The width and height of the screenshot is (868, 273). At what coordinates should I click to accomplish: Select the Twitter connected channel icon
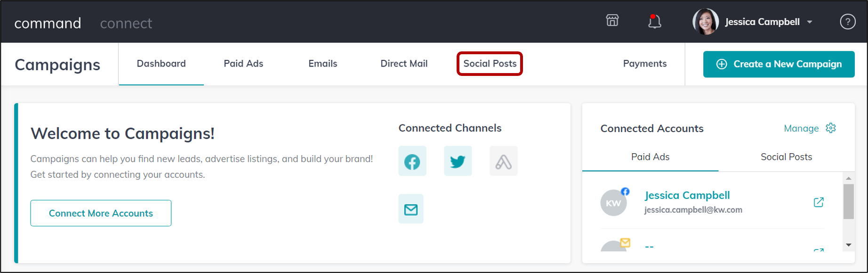[x=457, y=161]
